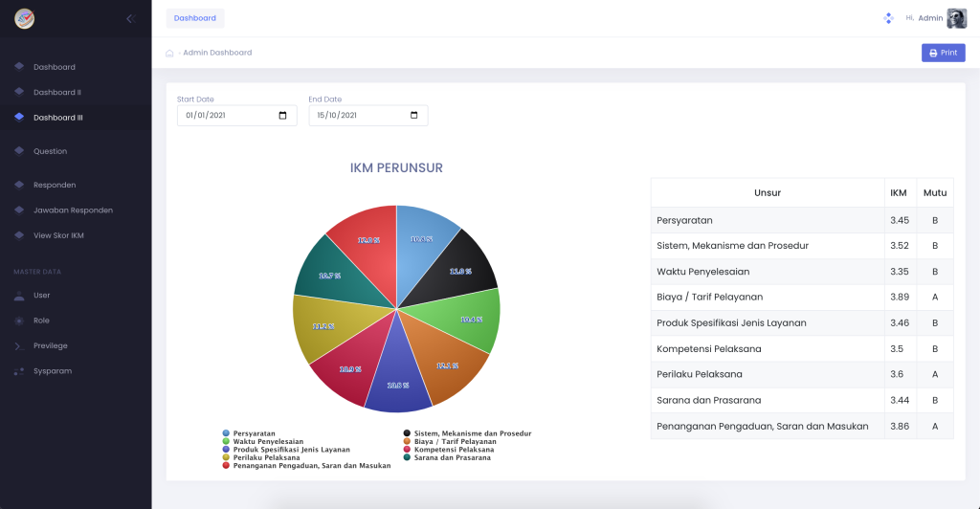Screen dimensions: 980x509
Task: Open calendar picker in End Date field
Action: coord(413,116)
